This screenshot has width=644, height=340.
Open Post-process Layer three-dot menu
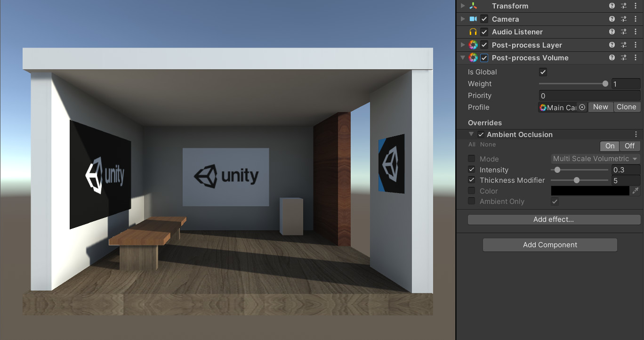[636, 45]
